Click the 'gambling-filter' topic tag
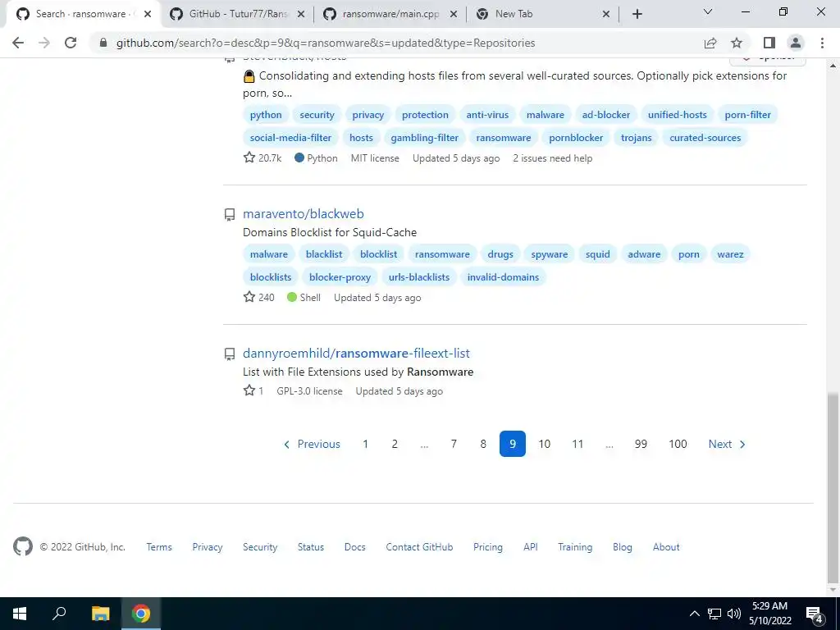This screenshot has height=630, width=840. point(425,138)
